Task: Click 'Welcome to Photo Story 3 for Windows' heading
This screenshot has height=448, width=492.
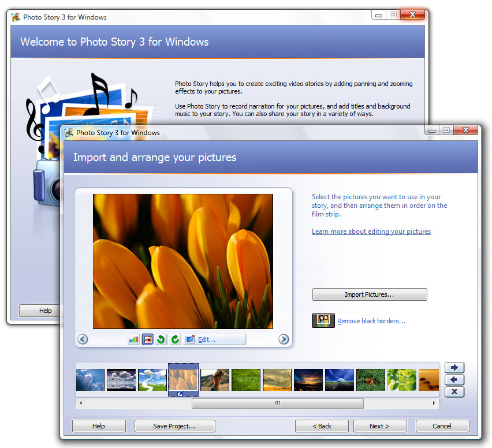Action: click(x=114, y=42)
